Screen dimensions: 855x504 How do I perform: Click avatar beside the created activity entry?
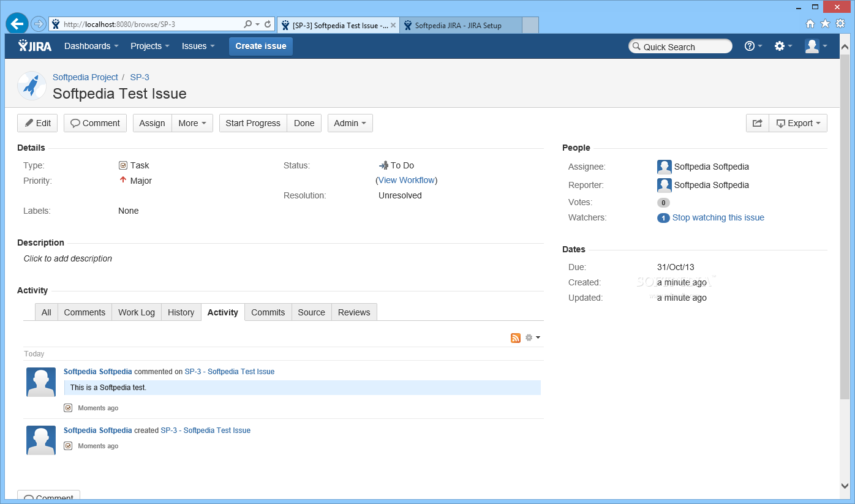pos(41,440)
